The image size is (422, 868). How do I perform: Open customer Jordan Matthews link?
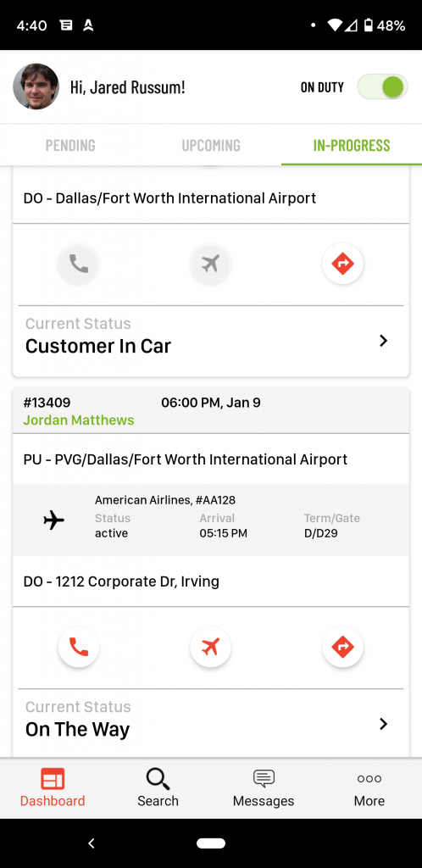point(79,420)
